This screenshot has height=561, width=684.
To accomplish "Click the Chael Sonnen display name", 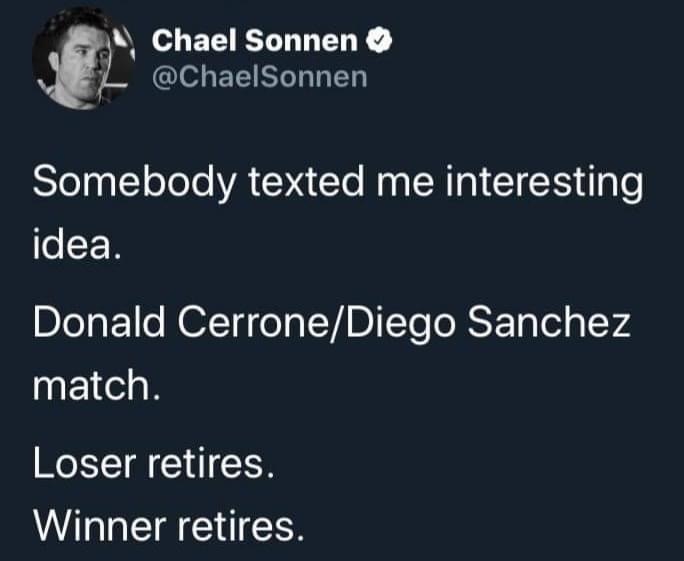I will [x=258, y=42].
